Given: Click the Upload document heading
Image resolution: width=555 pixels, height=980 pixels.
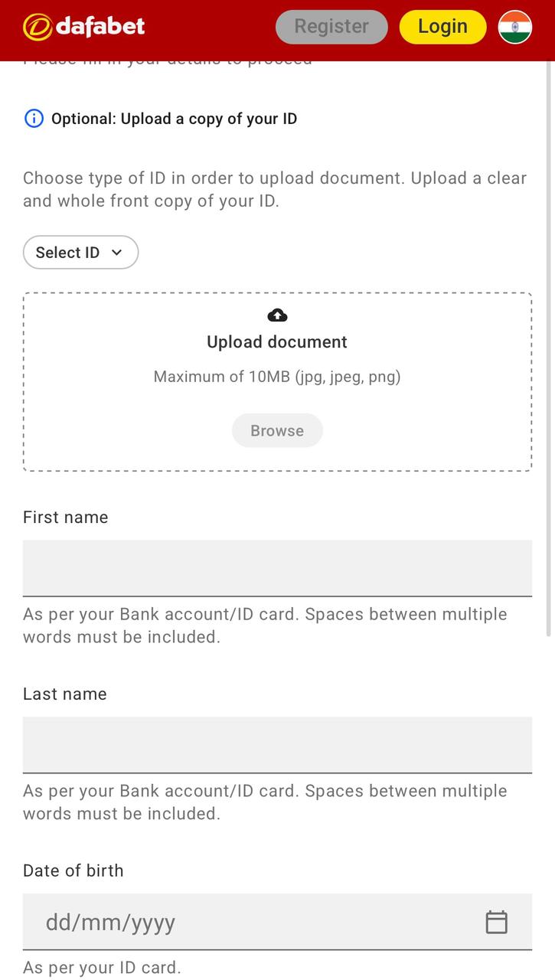Looking at the screenshot, I should tap(277, 342).
